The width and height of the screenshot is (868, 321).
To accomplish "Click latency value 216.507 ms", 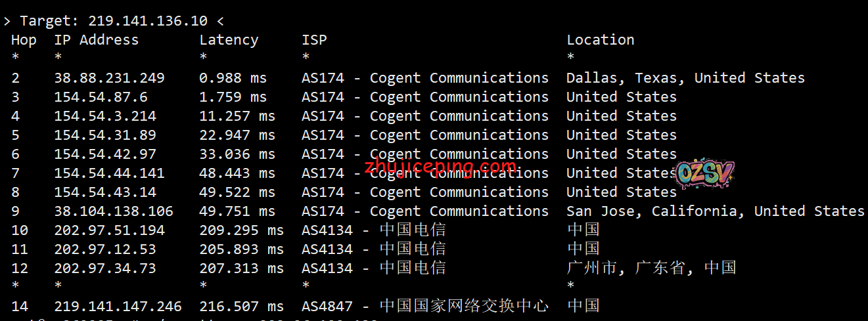I will 241,307.
